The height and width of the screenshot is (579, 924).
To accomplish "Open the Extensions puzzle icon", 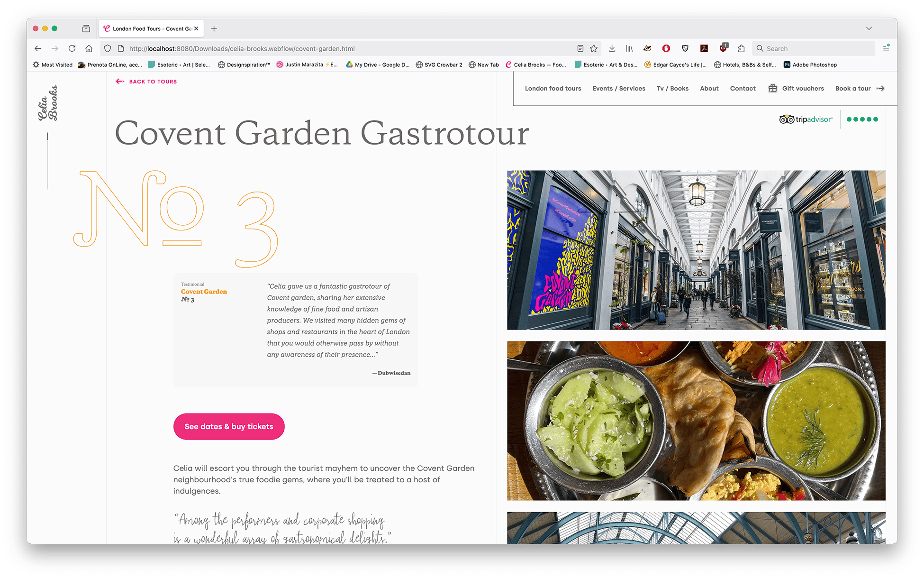I will [x=741, y=48].
